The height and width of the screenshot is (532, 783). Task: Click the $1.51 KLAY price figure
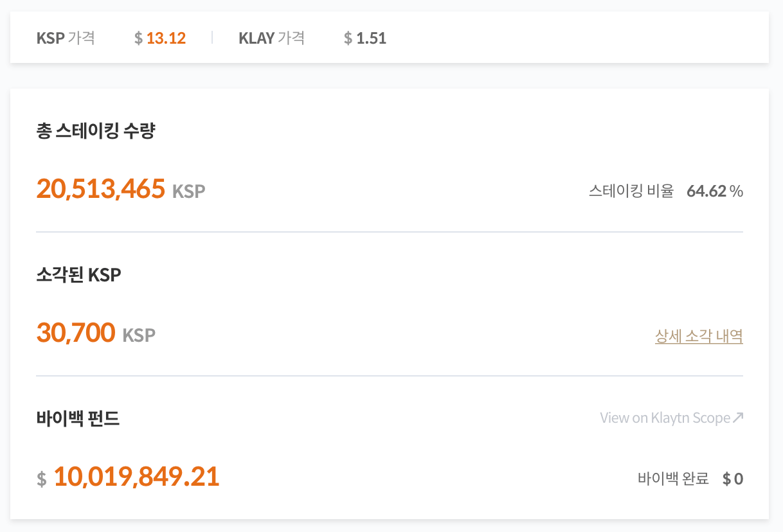364,39
